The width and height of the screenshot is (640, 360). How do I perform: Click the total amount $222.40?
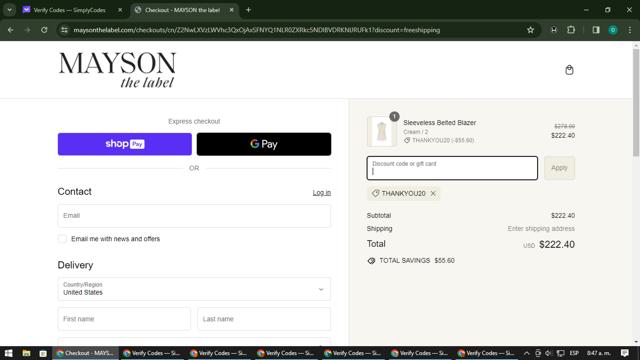coord(557,244)
